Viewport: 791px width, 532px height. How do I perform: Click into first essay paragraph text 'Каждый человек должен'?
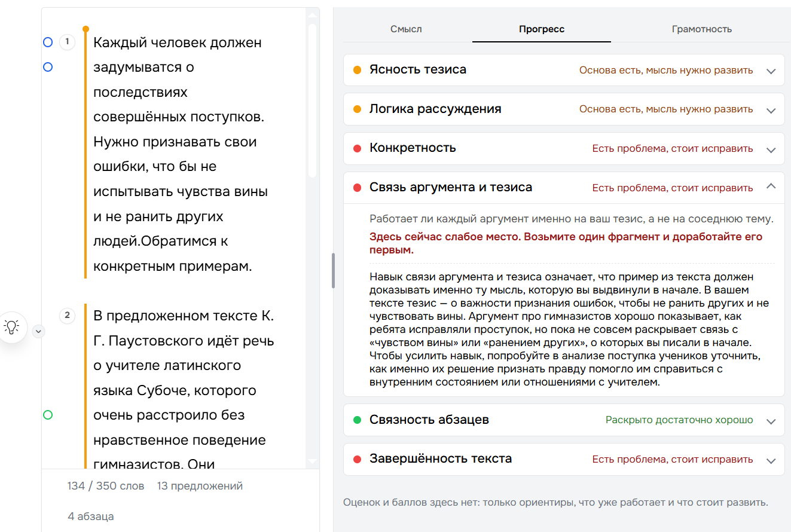(x=178, y=42)
